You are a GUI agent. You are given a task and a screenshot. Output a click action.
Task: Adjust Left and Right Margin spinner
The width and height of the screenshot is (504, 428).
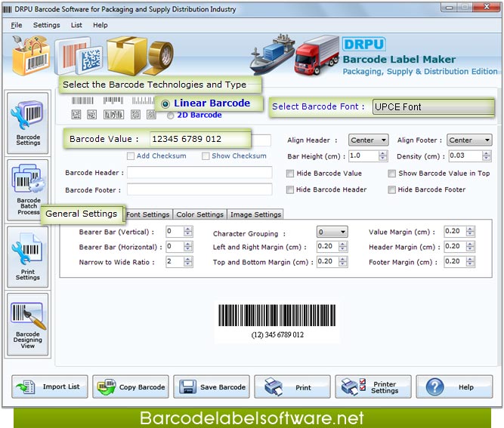[343, 246]
